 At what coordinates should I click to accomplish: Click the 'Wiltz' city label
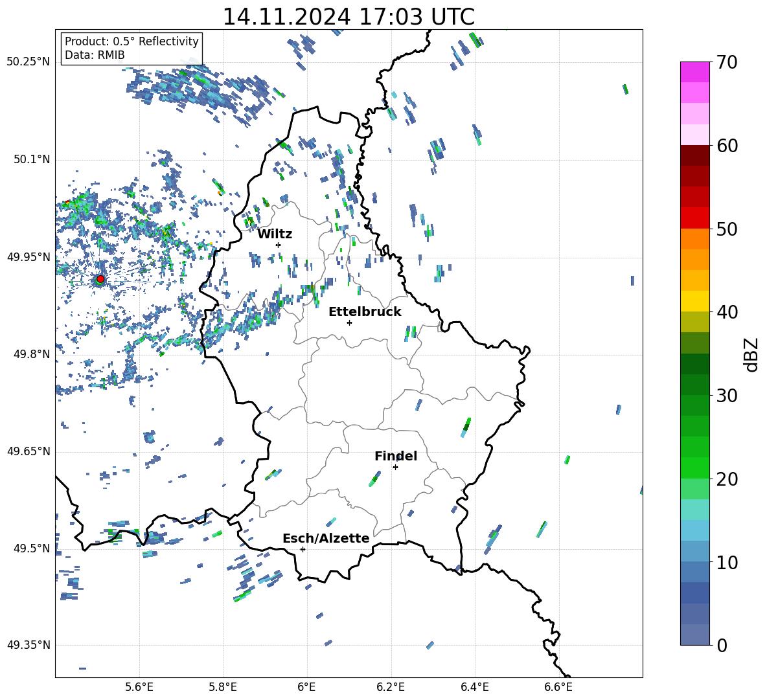pos(275,234)
